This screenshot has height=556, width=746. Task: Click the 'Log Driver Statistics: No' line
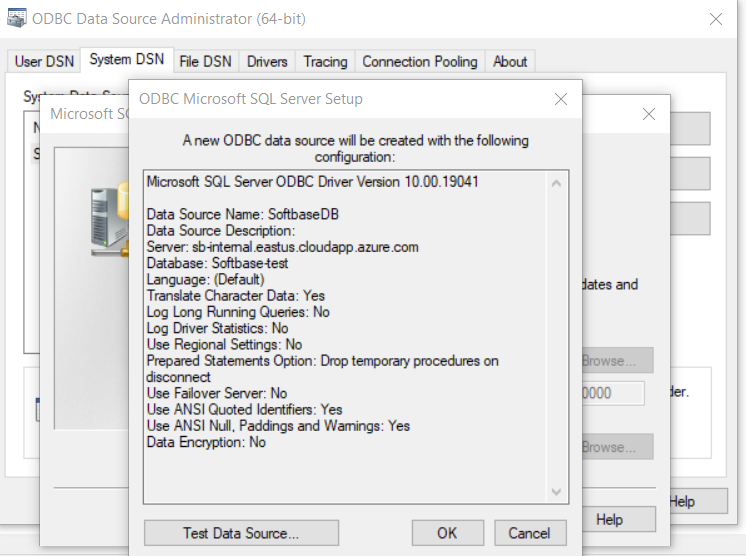[217, 329]
